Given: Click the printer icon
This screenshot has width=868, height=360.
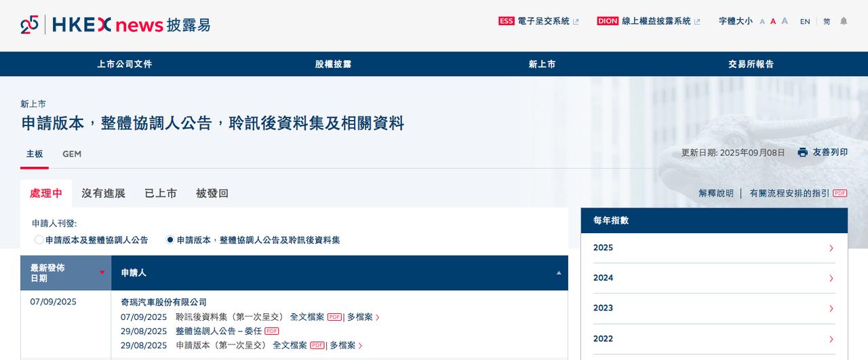Looking at the screenshot, I should tap(803, 153).
